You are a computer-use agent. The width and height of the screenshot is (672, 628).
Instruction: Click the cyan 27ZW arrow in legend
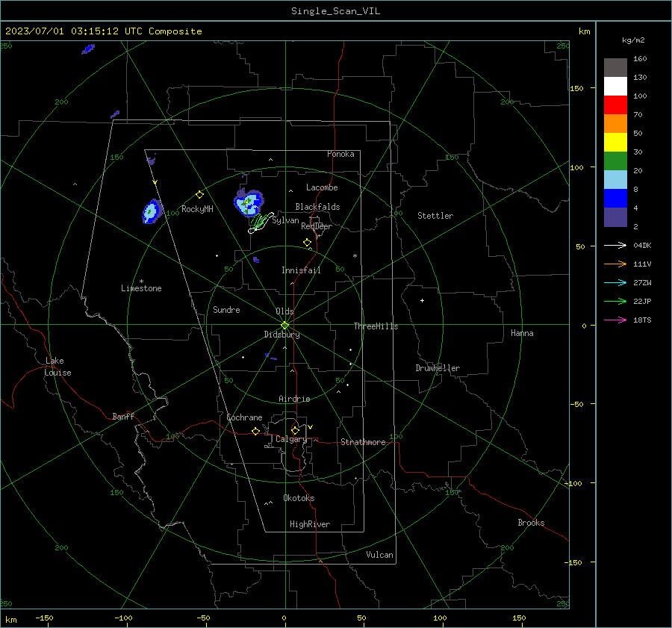click(615, 283)
